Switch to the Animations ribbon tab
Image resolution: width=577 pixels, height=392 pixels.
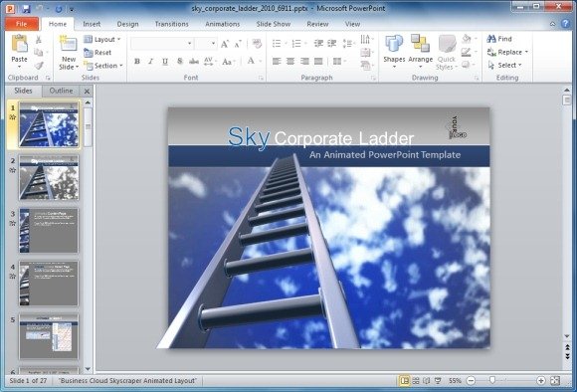pyautogui.click(x=222, y=24)
